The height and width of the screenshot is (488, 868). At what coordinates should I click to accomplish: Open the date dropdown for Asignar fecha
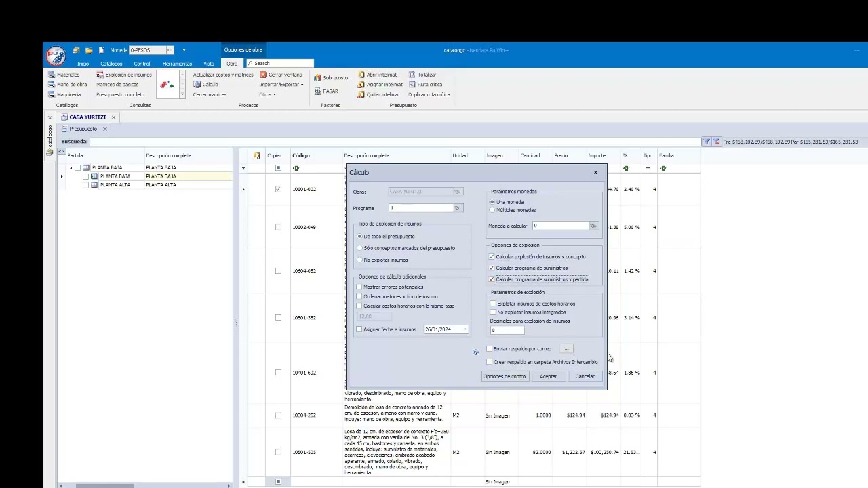coord(465,330)
